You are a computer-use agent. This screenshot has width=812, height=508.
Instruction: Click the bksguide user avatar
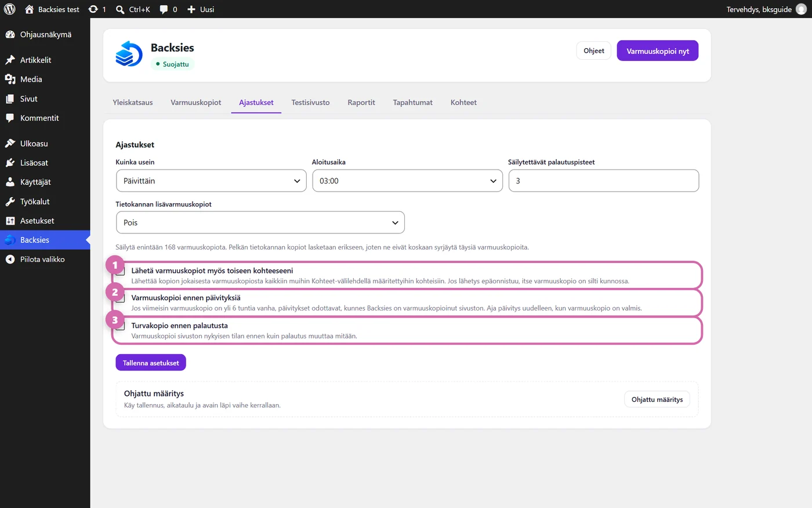801,9
